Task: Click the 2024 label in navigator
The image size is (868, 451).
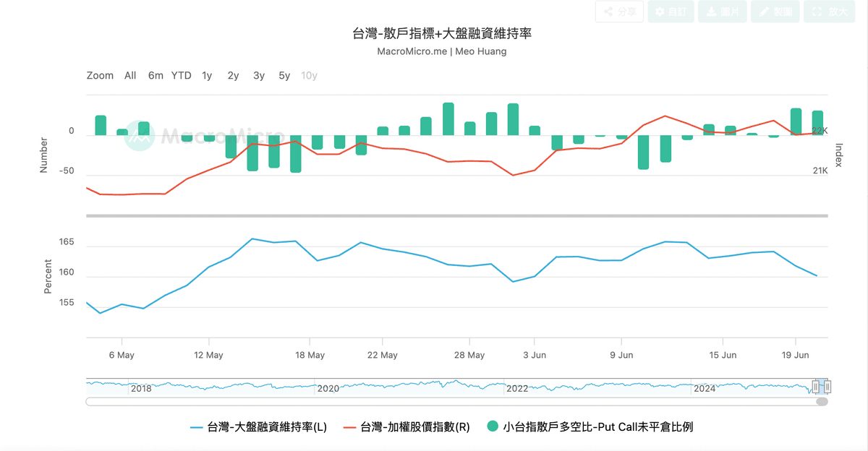Action: click(705, 388)
